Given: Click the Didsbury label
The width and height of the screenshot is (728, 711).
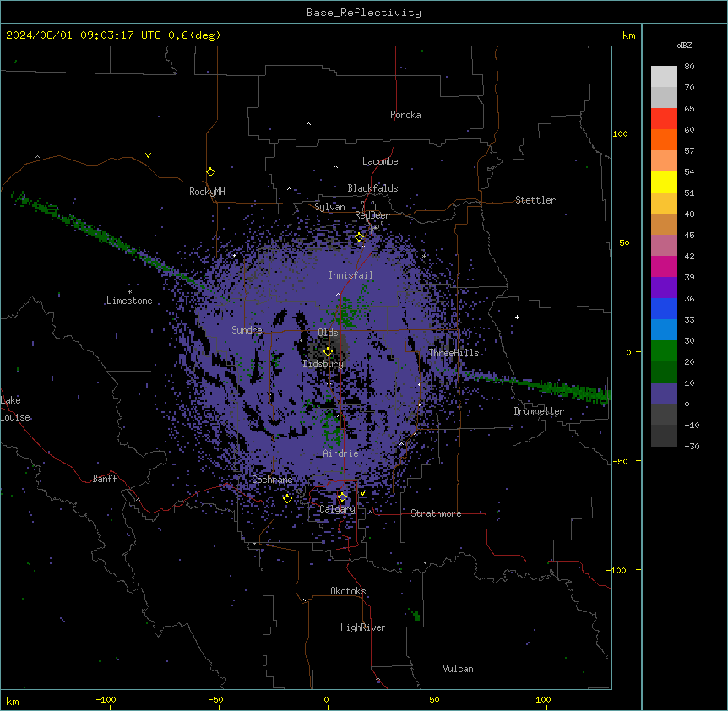Looking at the screenshot, I should 323,364.
